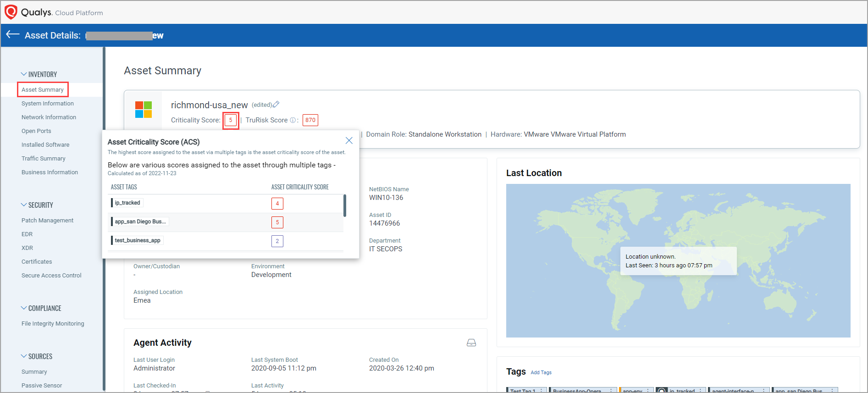Click Last User Login Administrator
This screenshot has width=868, height=393.
click(154, 368)
